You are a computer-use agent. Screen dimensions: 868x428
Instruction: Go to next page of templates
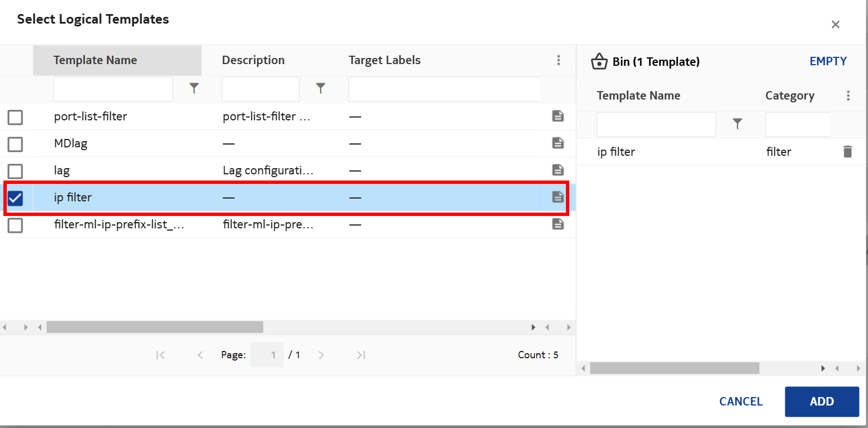(x=321, y=355)
